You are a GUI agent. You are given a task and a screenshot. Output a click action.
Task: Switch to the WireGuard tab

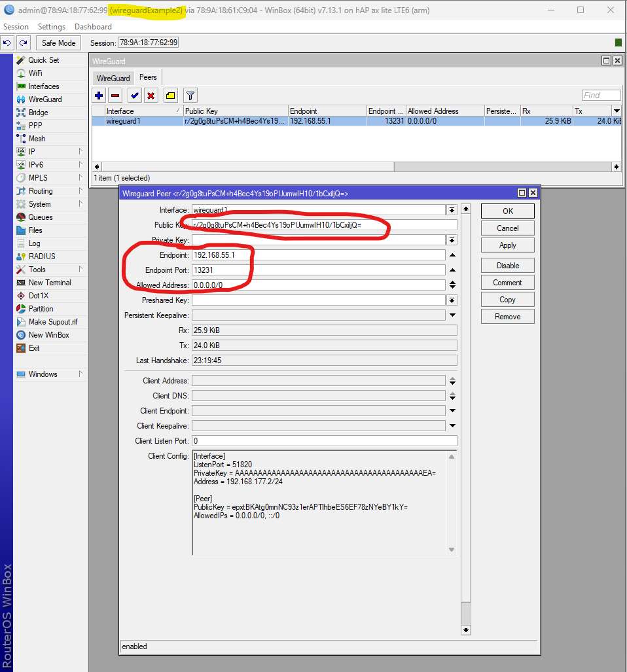(113, 78)
